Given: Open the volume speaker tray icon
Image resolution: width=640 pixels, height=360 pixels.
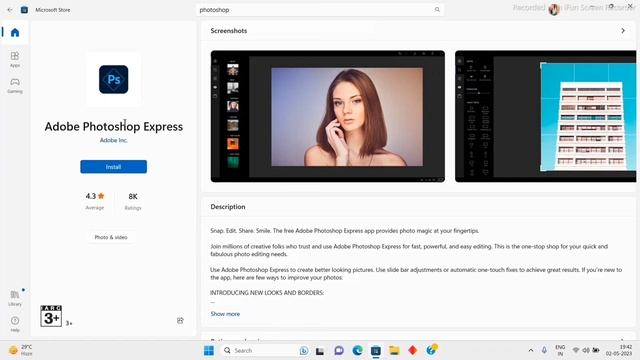Looking at the screenshot, I should coord(586,350).
